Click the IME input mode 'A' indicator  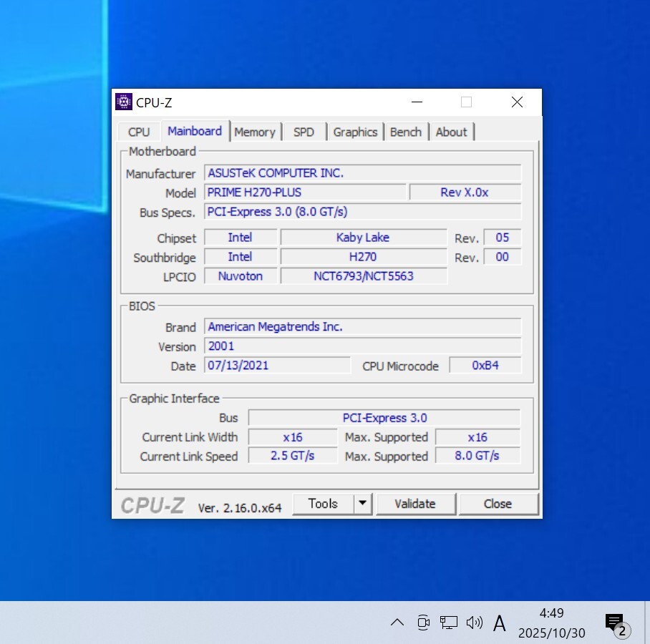tap(500, 623)
